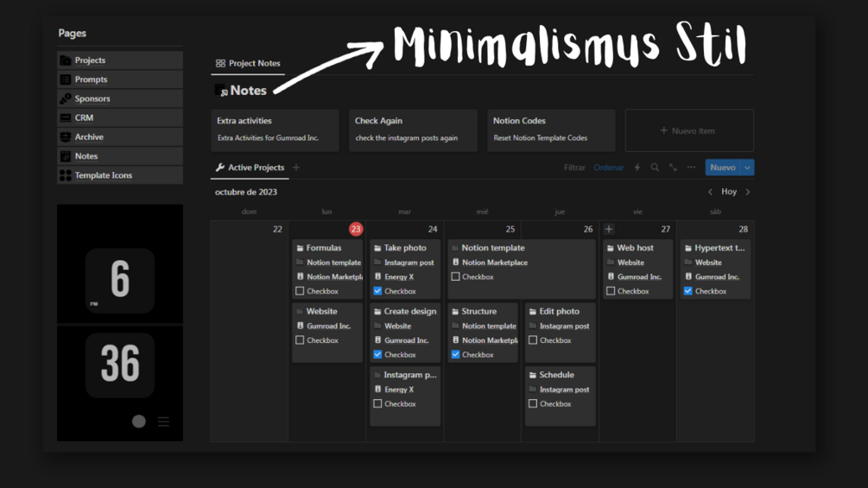868x488 pixels.
Task: Open the Notion Codes note card
Action: (551, 130)
